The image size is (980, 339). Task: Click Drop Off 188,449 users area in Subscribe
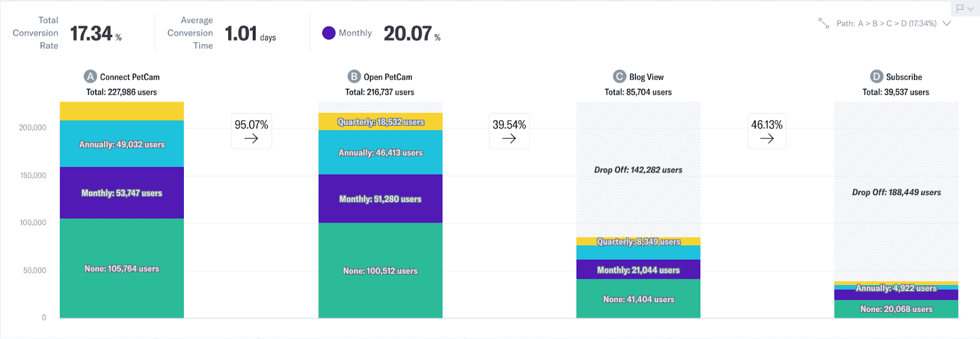[x=896, y=192]
